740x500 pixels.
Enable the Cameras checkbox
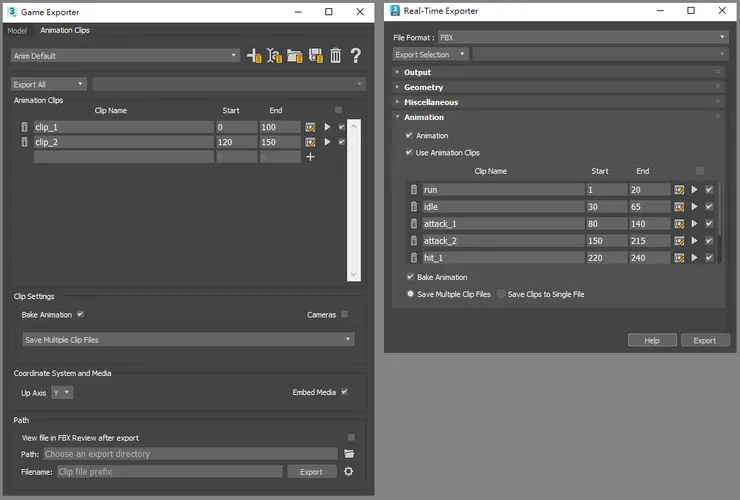tap(345, 314)
